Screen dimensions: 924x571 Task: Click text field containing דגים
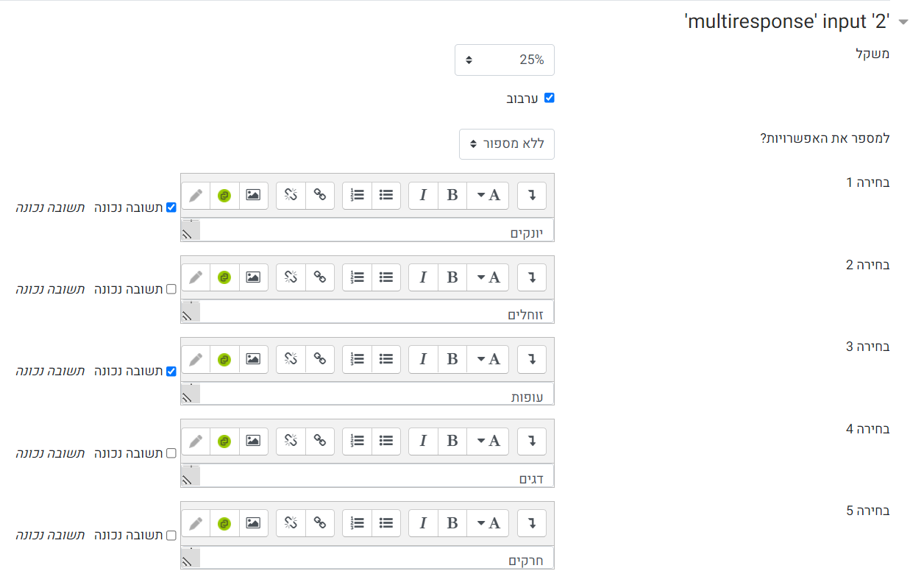click(367, 475)
